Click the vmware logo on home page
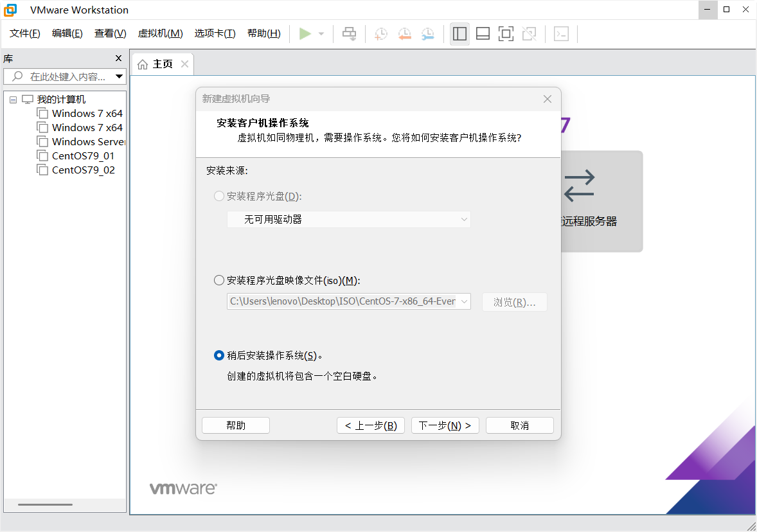The height and width of the screenshot is (532, 757). point(183,488)
